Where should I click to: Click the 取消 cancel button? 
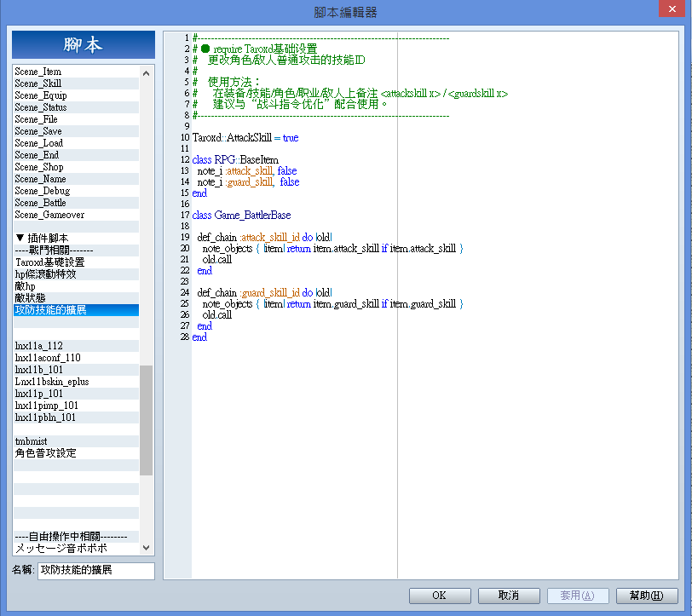point(509,596)
